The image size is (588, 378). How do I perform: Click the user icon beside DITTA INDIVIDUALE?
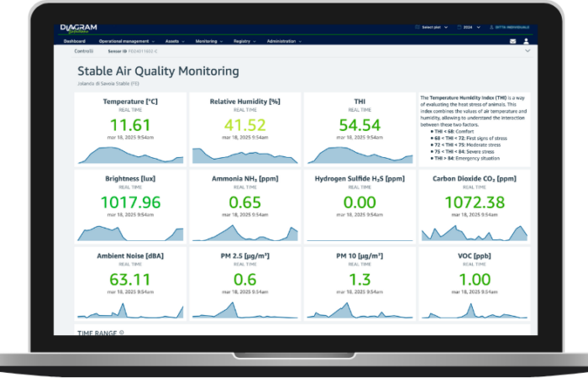pyautogui.click(x=491, y=28)
